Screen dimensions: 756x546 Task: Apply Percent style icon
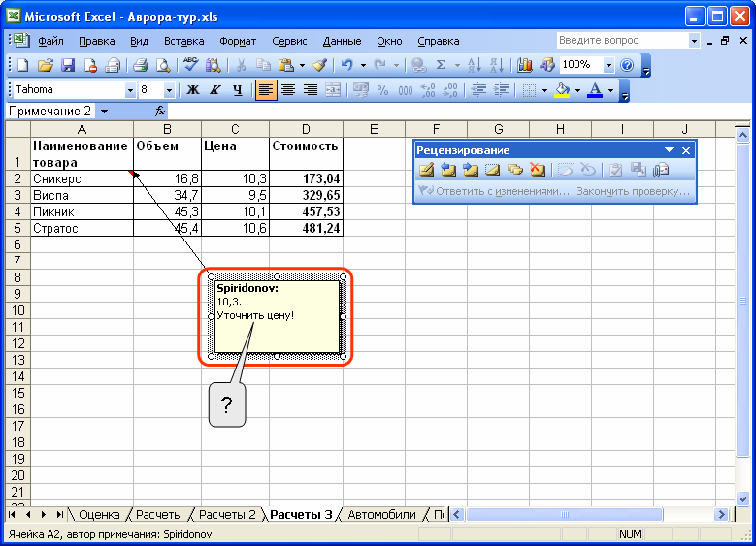(x=382, y=90)
